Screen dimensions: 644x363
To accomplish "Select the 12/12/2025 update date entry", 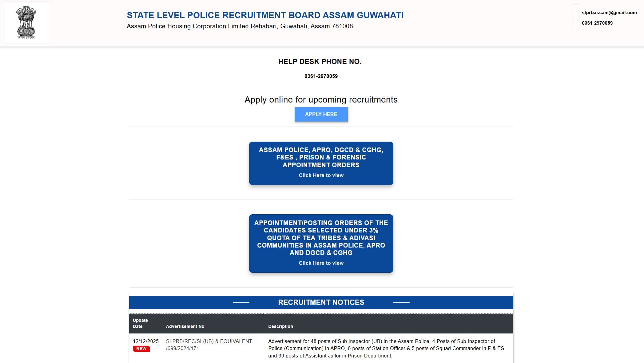I will (145, 341).
